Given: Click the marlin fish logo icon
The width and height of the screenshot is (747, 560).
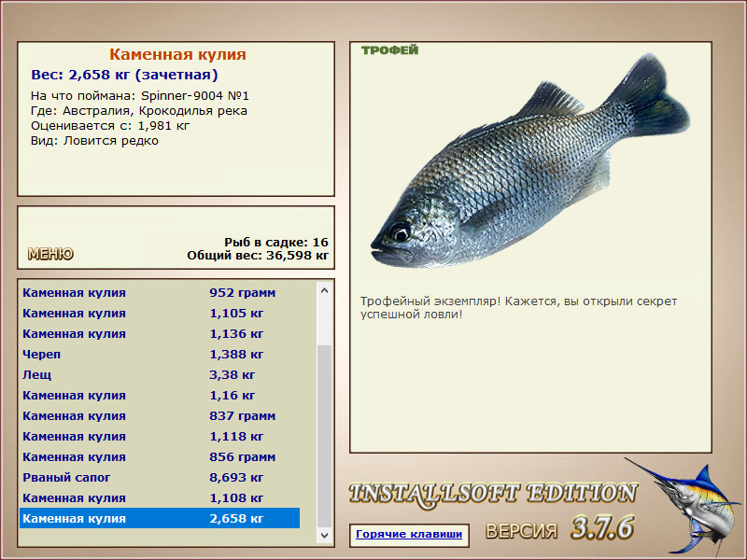Looking at the screenshot, I should pyautogui.click(x=684, y=506).
